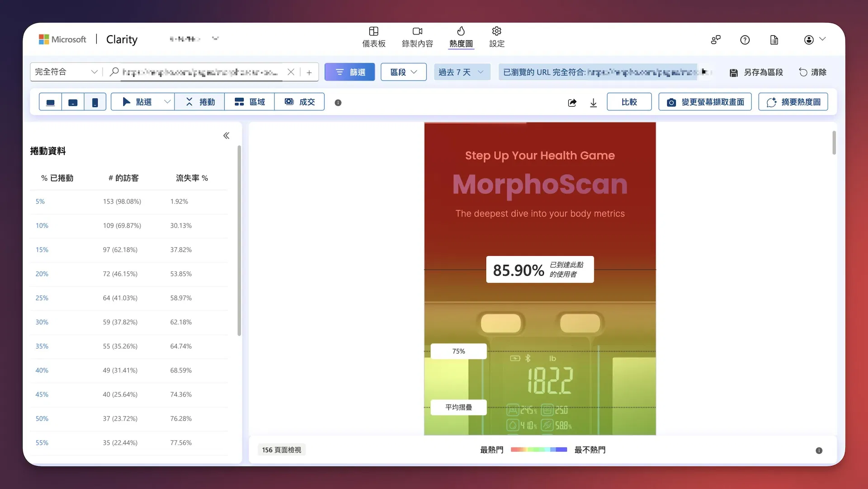Open the share team members icon
This screenshot has height=489, width=868.
(716, 40)
